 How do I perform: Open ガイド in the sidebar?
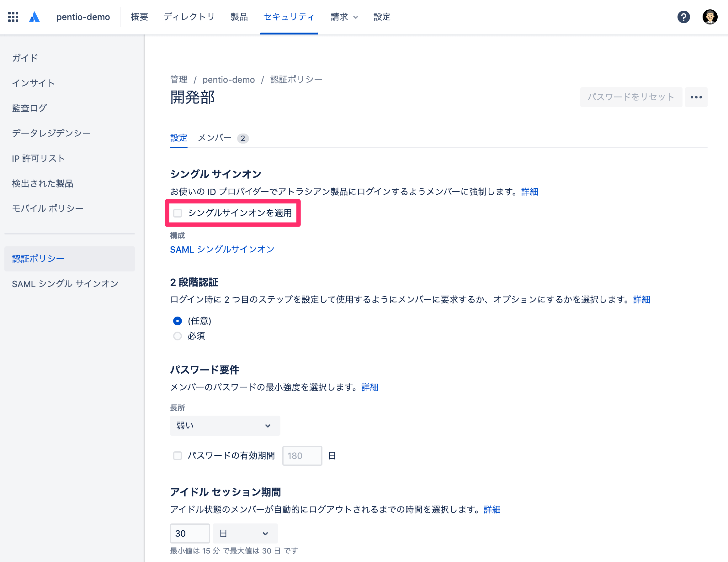click(25, 58)
